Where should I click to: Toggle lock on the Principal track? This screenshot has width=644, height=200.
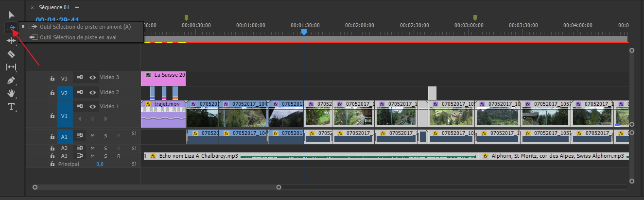52,164
